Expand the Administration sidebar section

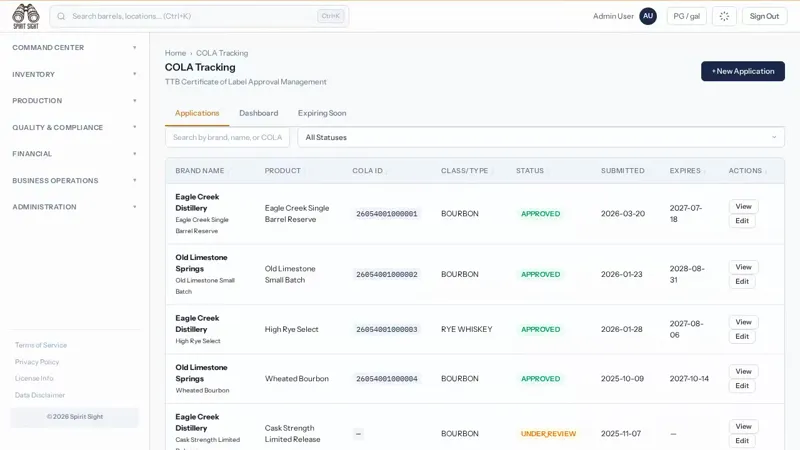[x=74, y=207]
